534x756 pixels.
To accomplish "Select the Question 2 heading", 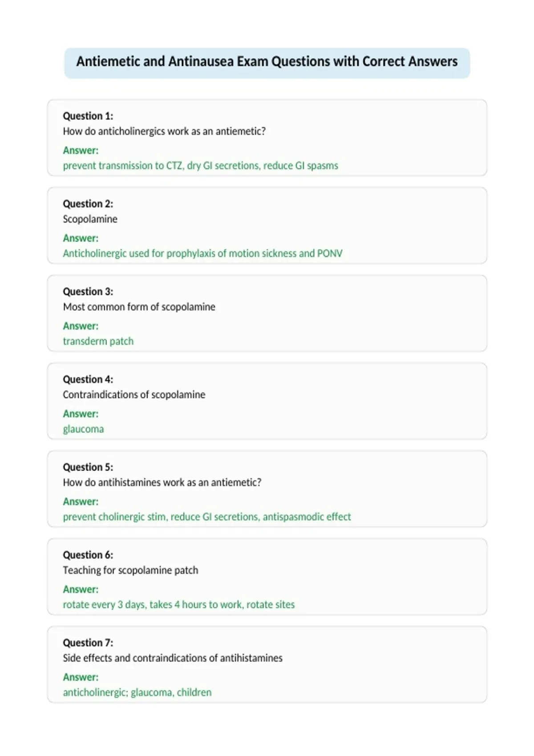I will pos(88,204).
